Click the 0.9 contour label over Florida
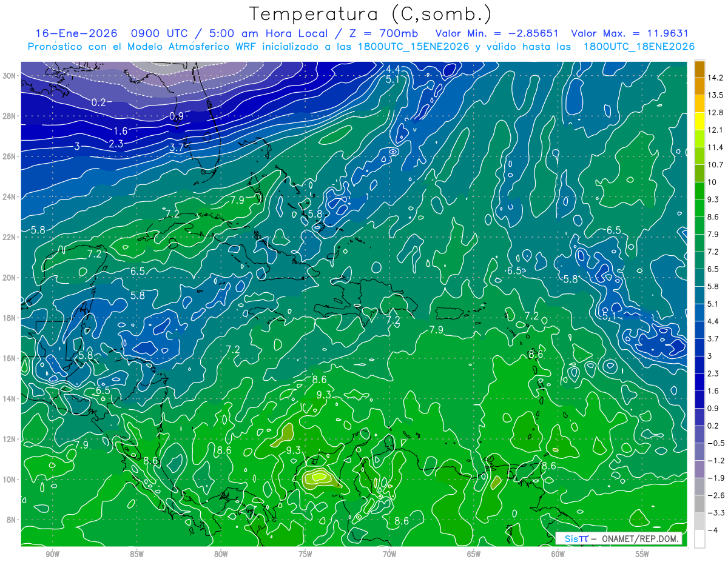 [x=177, y=116]
